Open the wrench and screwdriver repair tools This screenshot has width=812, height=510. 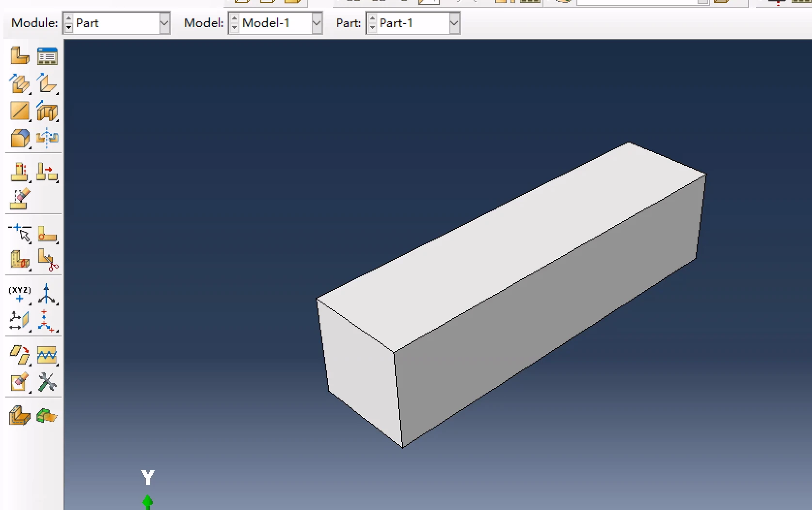coord(47,382)
